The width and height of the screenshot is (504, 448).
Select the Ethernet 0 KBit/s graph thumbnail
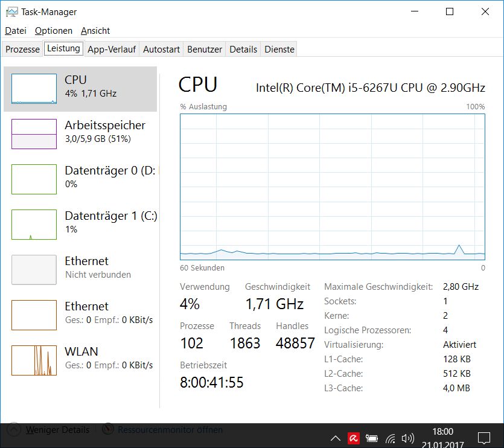click(x=34, y=315)
